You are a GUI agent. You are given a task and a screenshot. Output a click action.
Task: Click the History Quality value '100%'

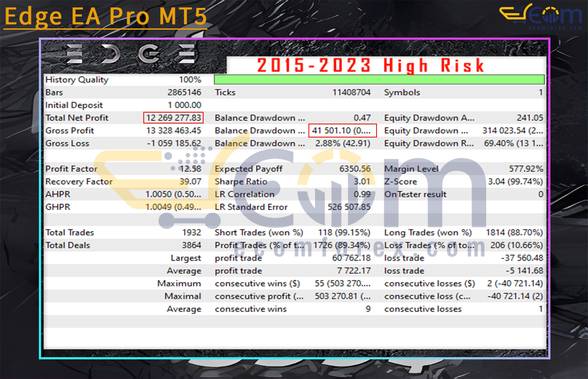coord(190,80)
